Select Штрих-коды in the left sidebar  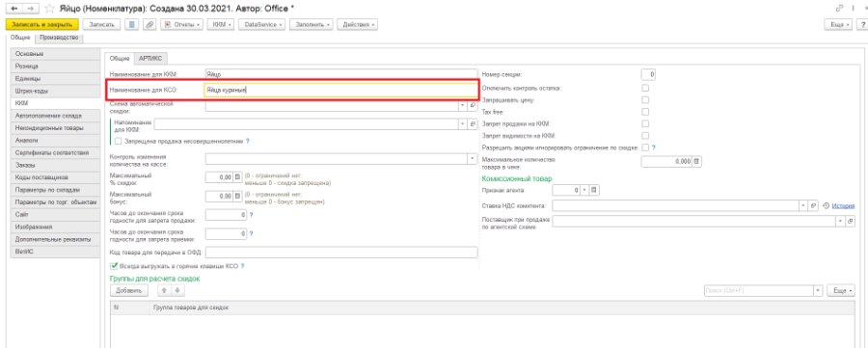pos(56,91)
